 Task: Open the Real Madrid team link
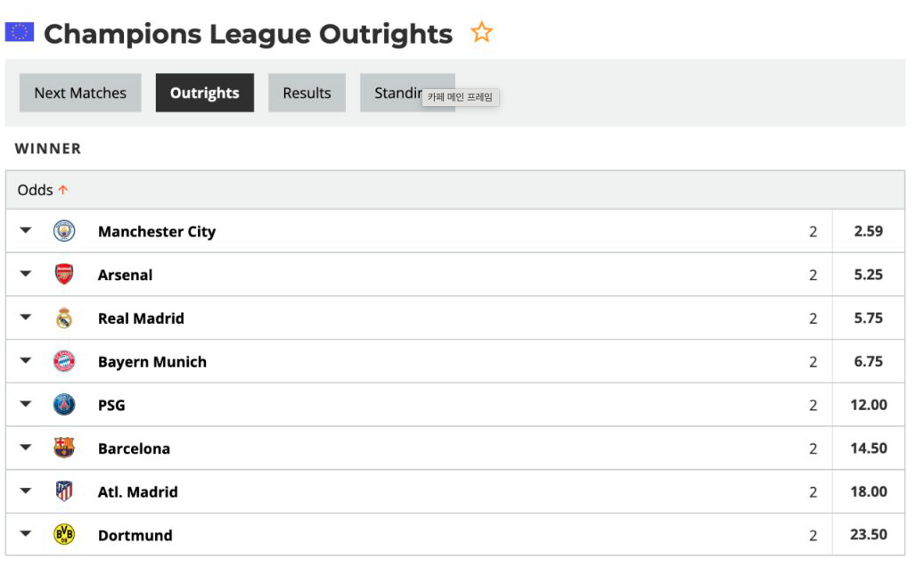tap(141, 318)
